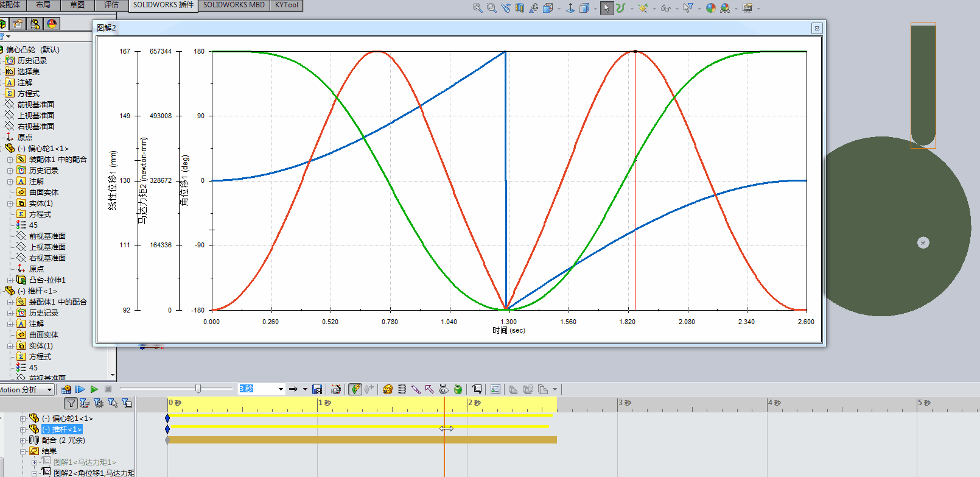Click Gravity green apple icon
Viewport: 980px width, 477px height.
point(458,389)
